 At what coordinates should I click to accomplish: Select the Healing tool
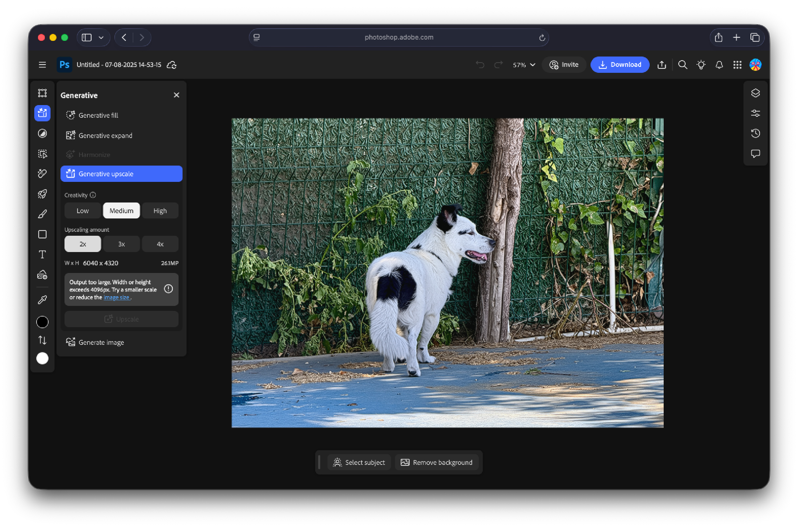click(x=42, y=174)
